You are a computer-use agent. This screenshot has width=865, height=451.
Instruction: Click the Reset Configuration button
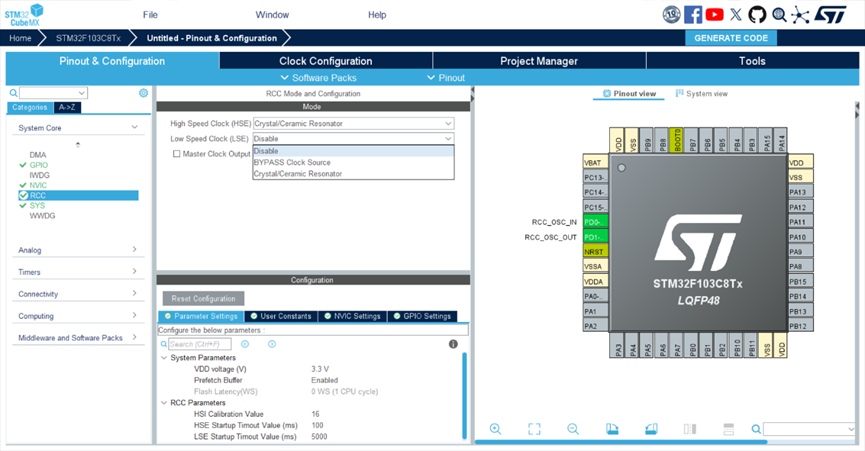pos(204,298)
